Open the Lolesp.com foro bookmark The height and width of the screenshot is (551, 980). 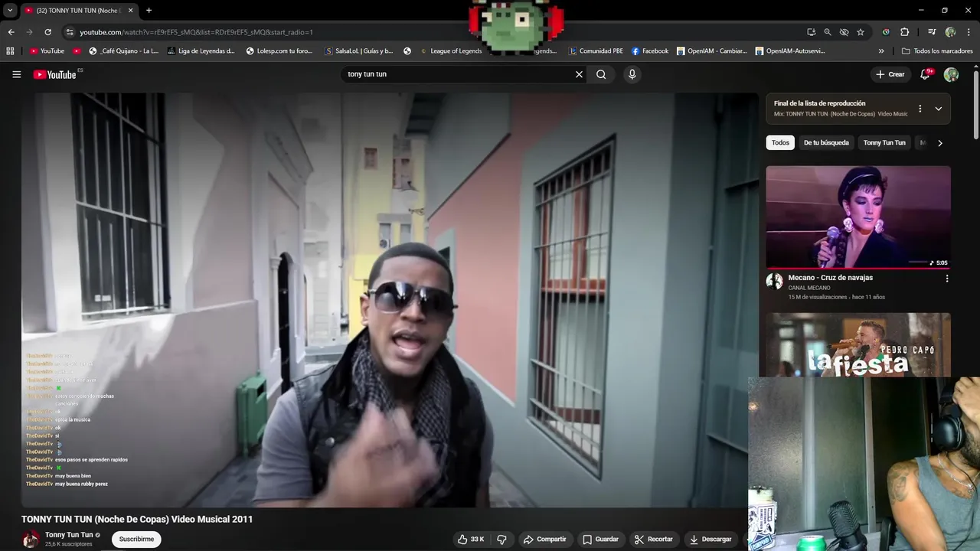pyautogui.click(x=279, y=51)
